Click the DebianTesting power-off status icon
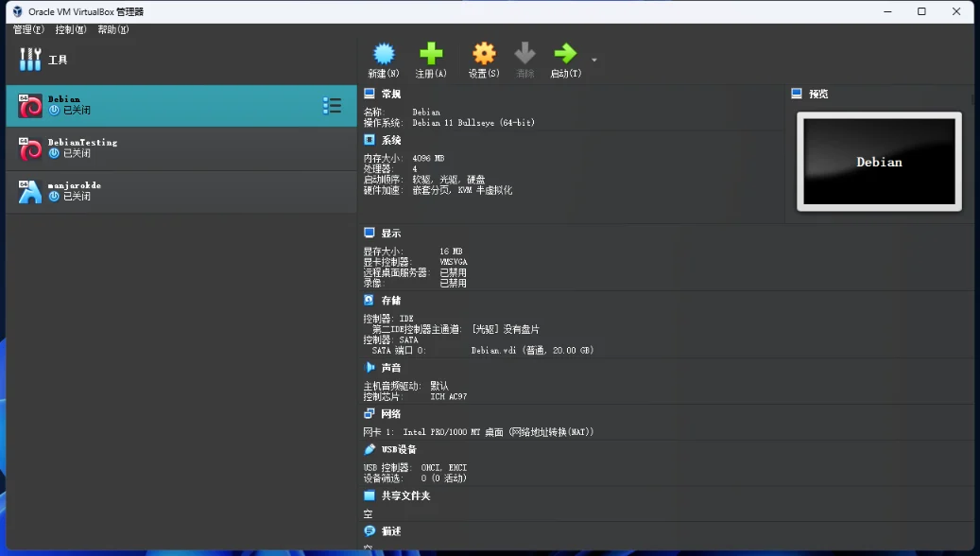The width and height of the screenshot is (980, 556). tap(54, 153)
